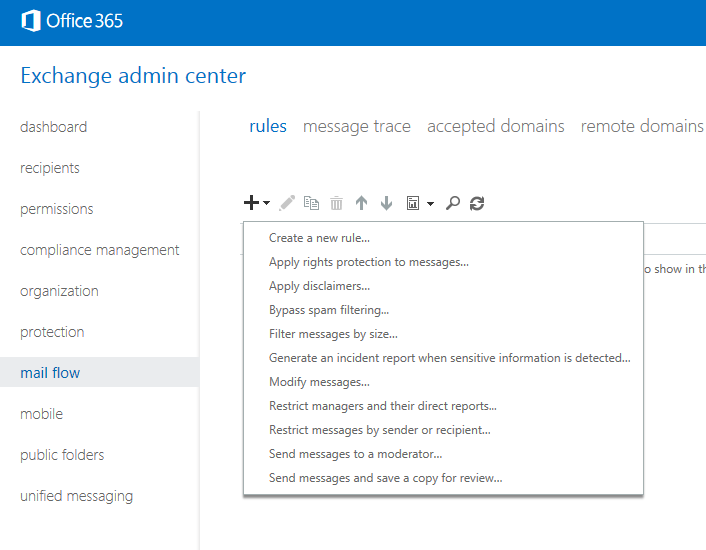Click the report generator icon in toolbar
This screenshot has width=706, height=550.
pos(413,203)
